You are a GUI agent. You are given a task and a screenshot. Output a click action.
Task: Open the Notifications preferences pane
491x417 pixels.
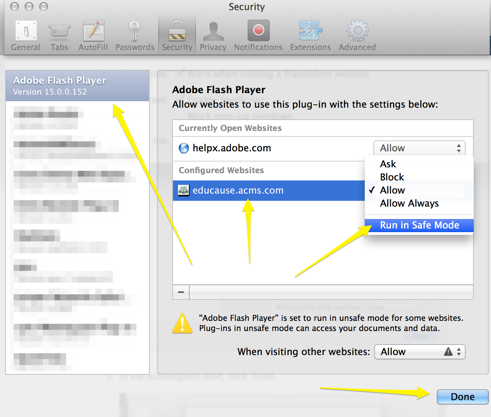[x=258, y=36]
